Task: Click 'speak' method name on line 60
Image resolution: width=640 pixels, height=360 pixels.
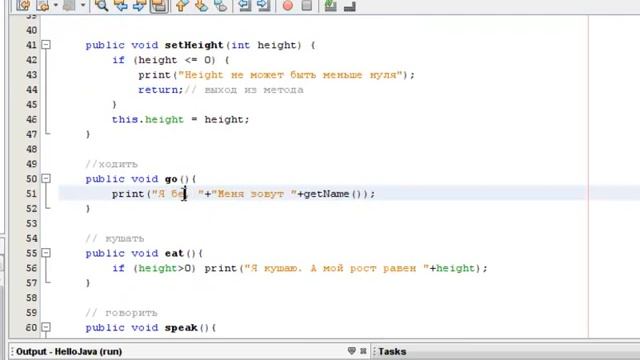Action: [x=181, y=328]
